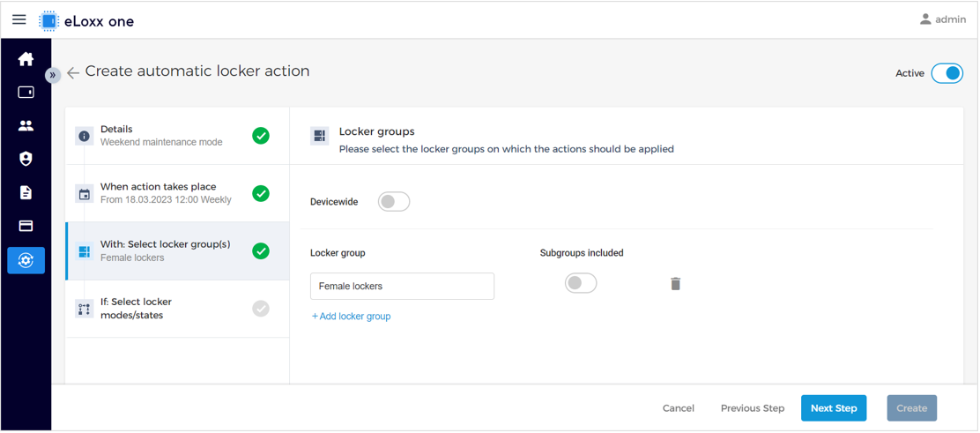Open the card payment icon in sidebar
The height and width of the screenshot is (433, 980).
[26, 226]
